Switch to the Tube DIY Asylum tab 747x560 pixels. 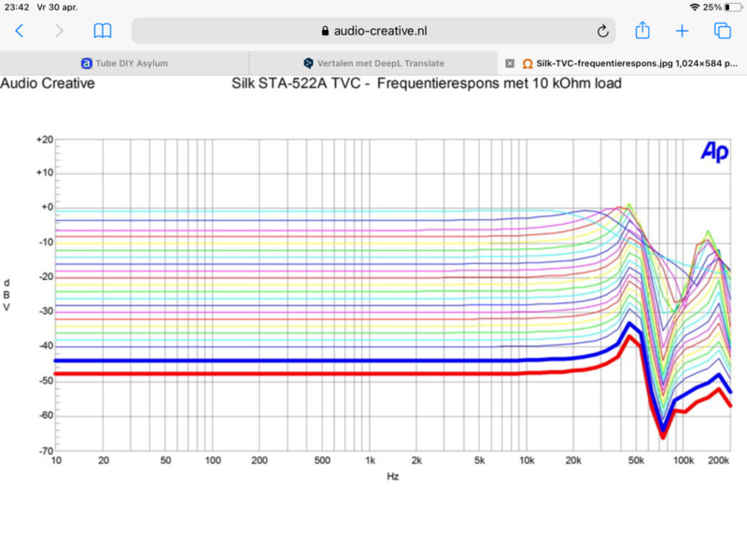(129, 63)
